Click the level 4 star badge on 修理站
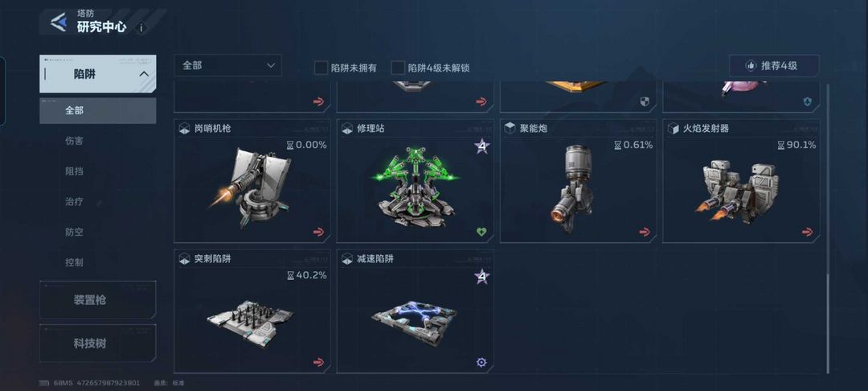The image size is (868, 391). pos(481,146)
